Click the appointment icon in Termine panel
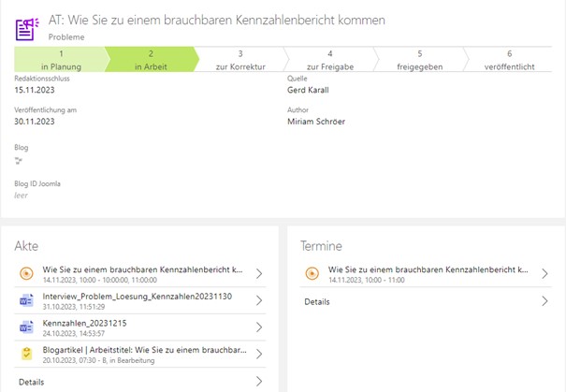566x392 pixels. pos(312,273)
